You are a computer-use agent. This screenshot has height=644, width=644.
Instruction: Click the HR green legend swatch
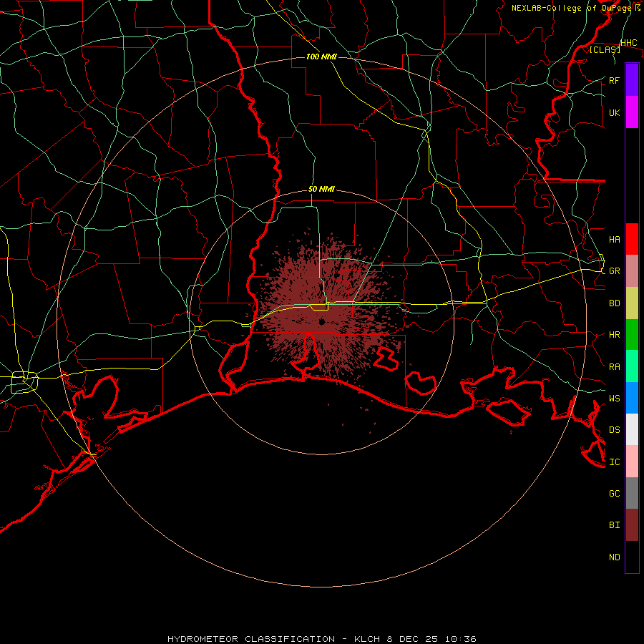pos(632,335)
